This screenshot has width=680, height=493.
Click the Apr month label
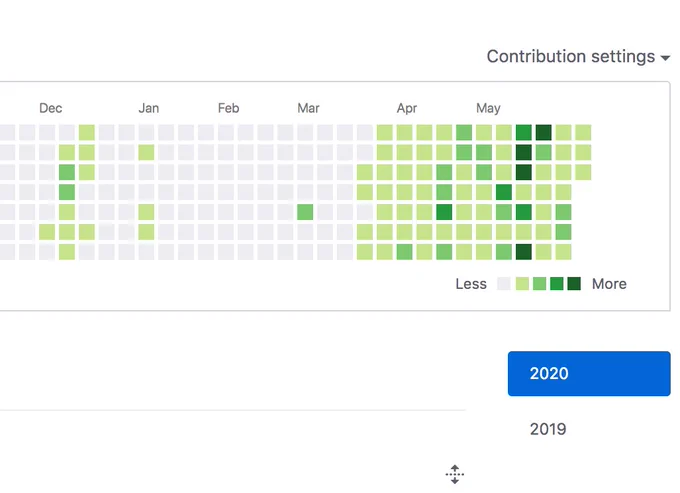click(407, 108)
